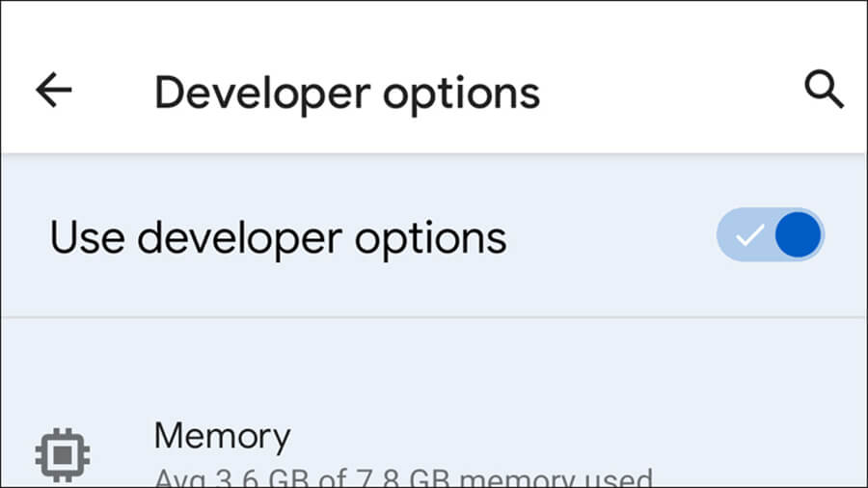Image resolution: width=868 pixels, height=488 pixels.
Task: Return to previous screen using left arrow
Action: coord(54,91)
